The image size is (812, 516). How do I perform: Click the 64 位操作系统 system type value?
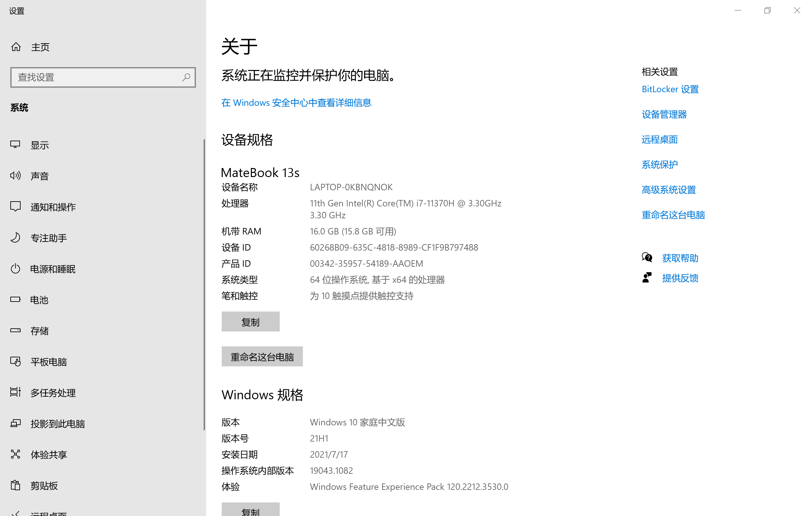pos(377,280)
